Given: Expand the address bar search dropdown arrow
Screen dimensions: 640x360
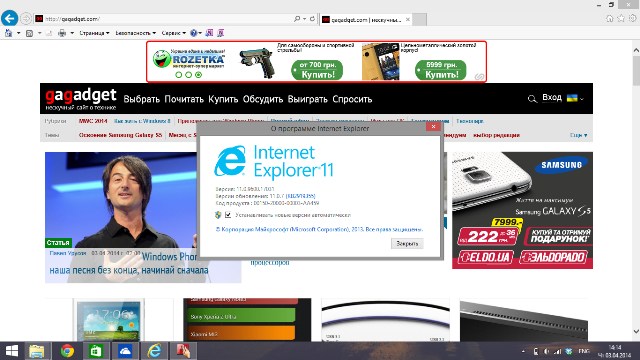Looking at the screenshot, I should pos(304,19).
